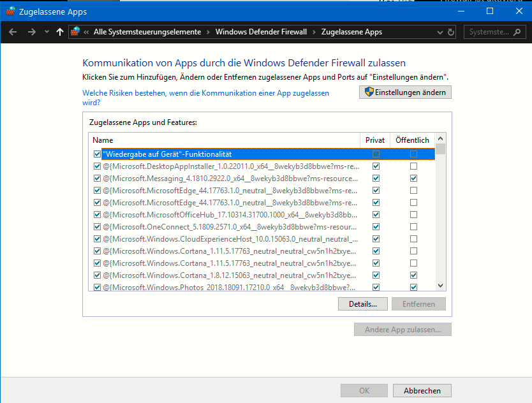Image resolution: width=532 pixels, height=403 pixels.
Task: Sort by the Name column header
Action: click(x=225, y=140)
